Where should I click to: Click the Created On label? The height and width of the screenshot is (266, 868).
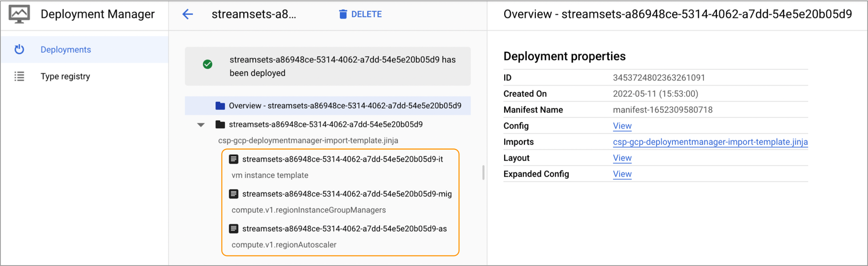click(525, 94)
